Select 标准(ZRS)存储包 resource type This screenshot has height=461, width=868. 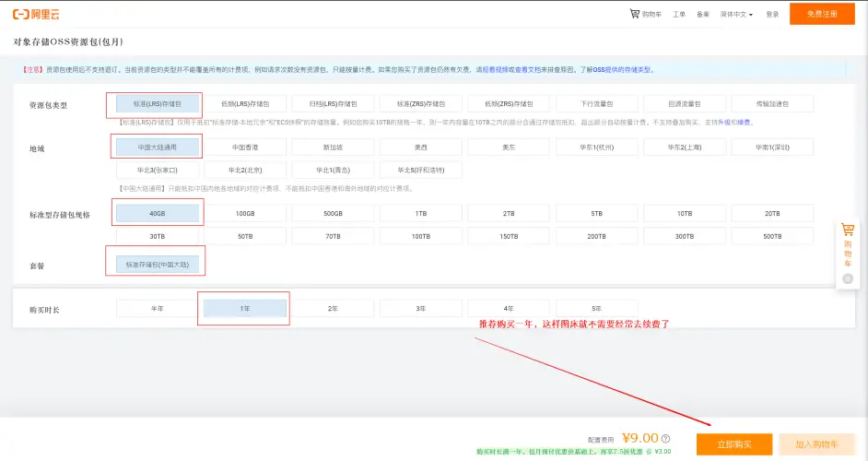(421, 103)
